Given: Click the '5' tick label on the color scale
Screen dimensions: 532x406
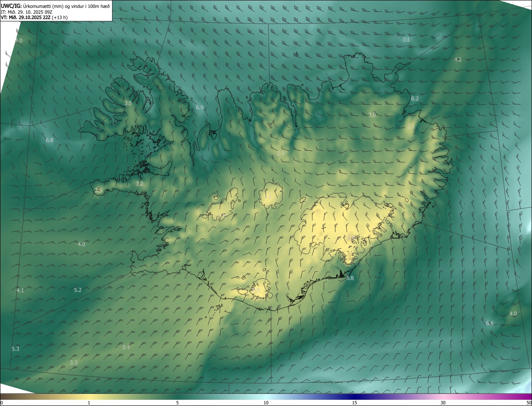Looking at the screenshot, I should 177,403.
